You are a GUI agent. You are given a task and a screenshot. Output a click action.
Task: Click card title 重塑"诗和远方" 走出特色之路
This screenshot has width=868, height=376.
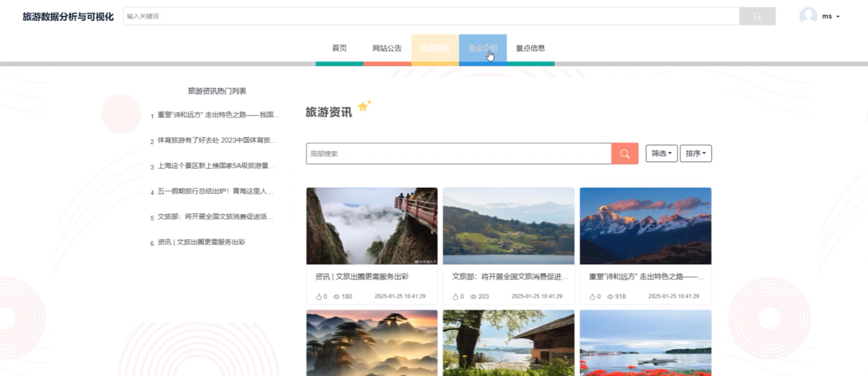pos(647,276)
